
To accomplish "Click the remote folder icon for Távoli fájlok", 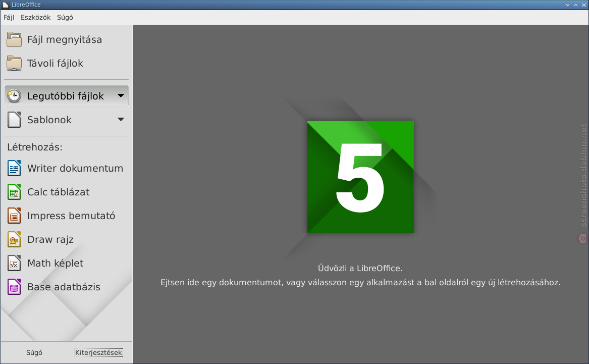I will coord(14,63).
